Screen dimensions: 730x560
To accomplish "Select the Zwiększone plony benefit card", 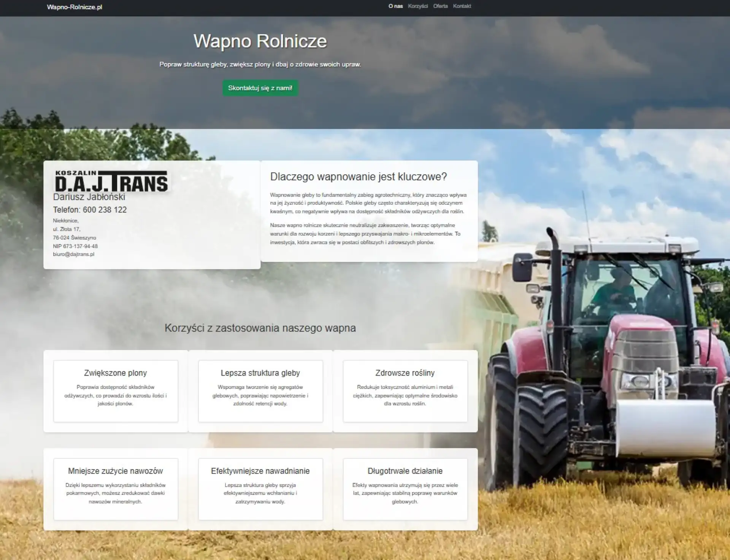I will pyautogui.click(x=116, y=391).
